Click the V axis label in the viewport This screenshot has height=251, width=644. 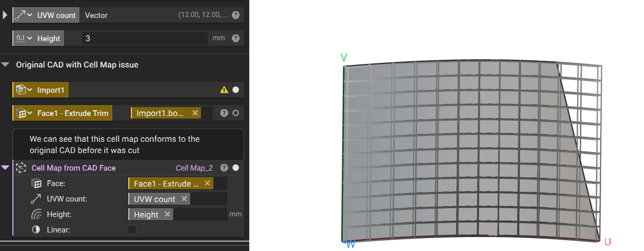click(x=344, y=57)
